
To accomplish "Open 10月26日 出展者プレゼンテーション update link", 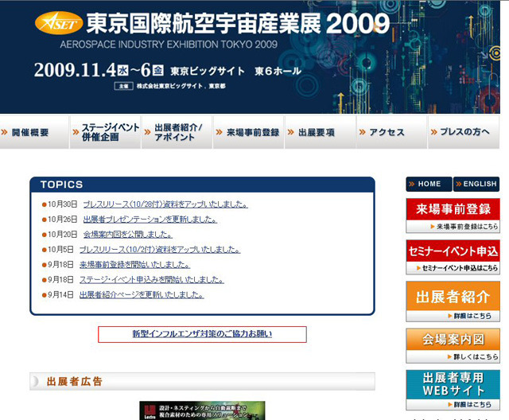I will point(150,220).
